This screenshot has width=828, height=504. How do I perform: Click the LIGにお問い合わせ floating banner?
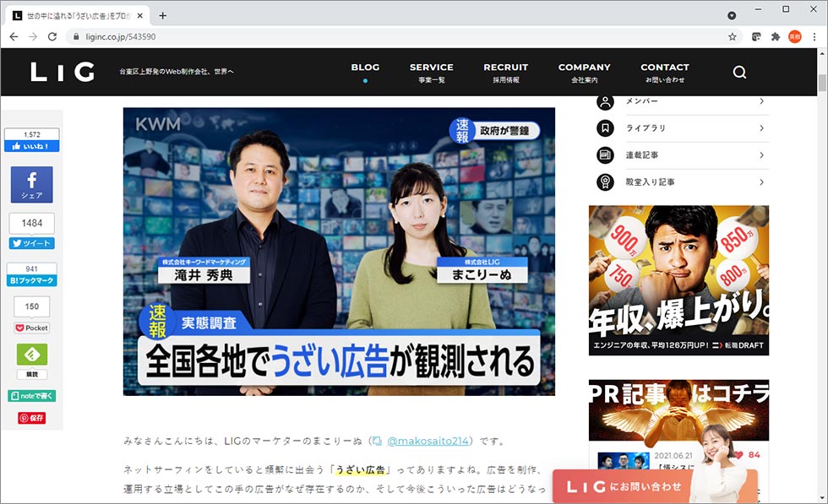pyautogui.click(x=655, y=486)
